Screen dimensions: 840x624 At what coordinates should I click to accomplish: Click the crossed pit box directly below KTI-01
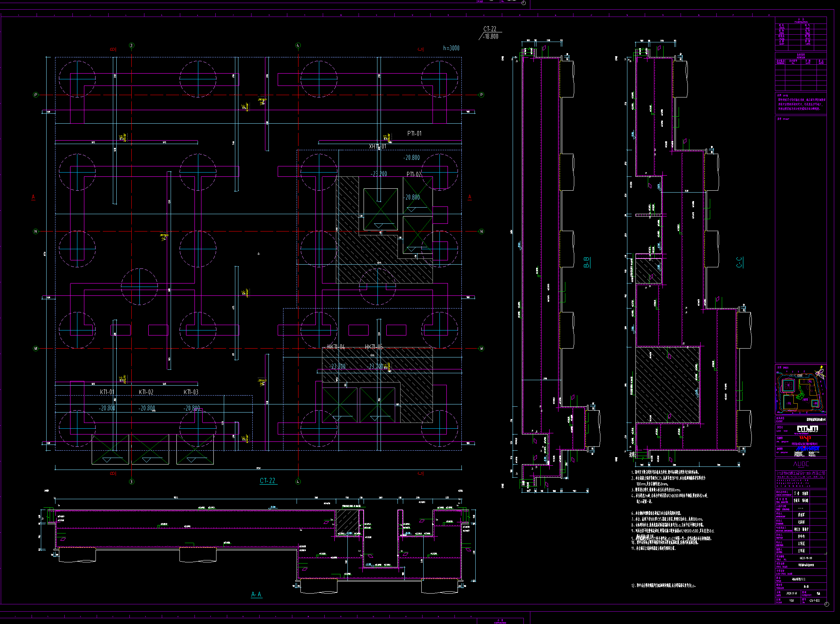pyautogui.click(x=110, y=450)
